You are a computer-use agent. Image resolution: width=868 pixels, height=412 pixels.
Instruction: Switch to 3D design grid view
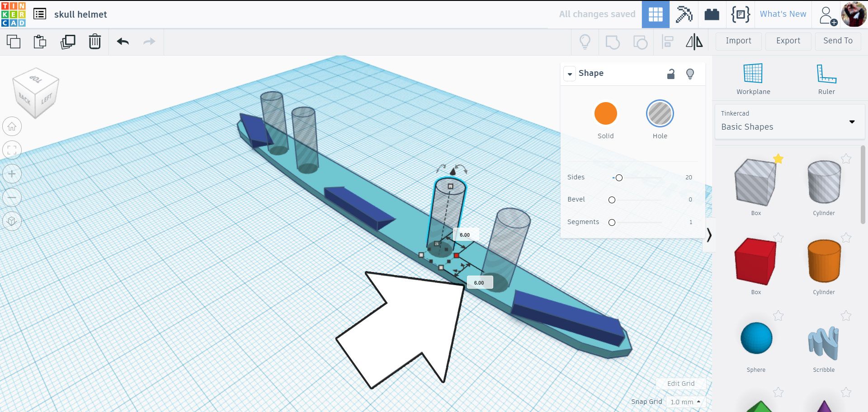[x=656, y=14]
